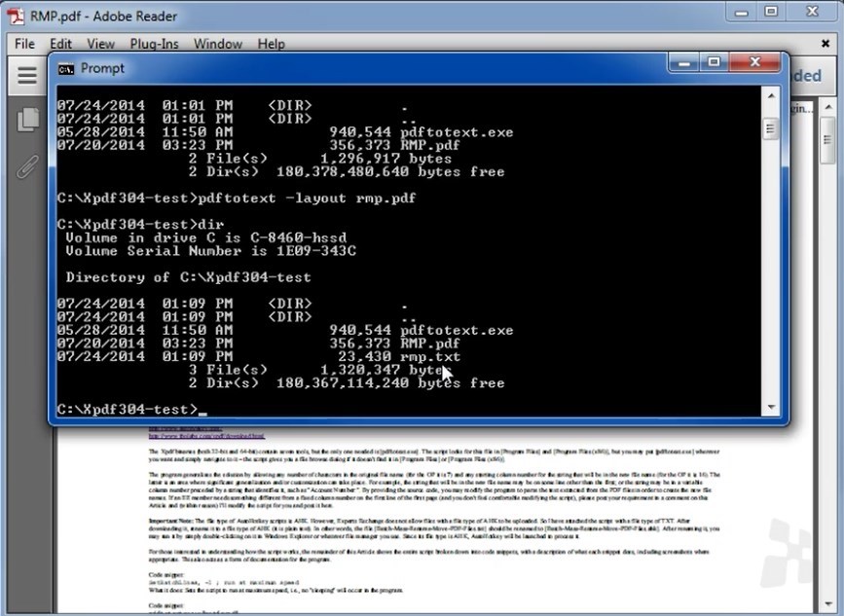
Task: Focus the Prompt window via its title bar
Action: pyautogui.click(x=389, y=68)
